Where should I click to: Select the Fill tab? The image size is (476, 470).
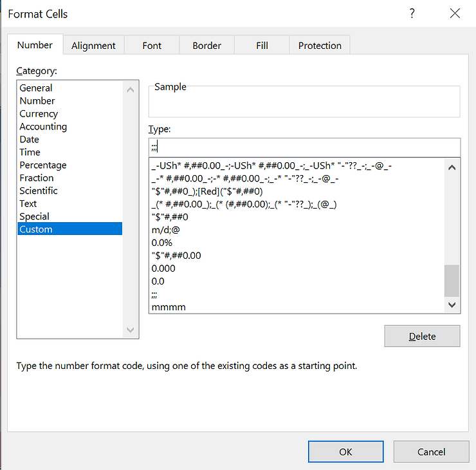(x=262, y=46)
